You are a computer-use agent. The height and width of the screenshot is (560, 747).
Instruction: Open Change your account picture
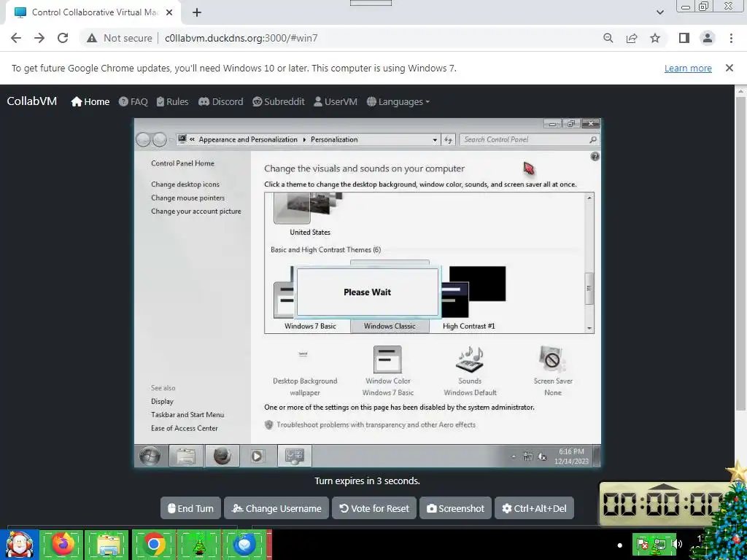[196, 211]
